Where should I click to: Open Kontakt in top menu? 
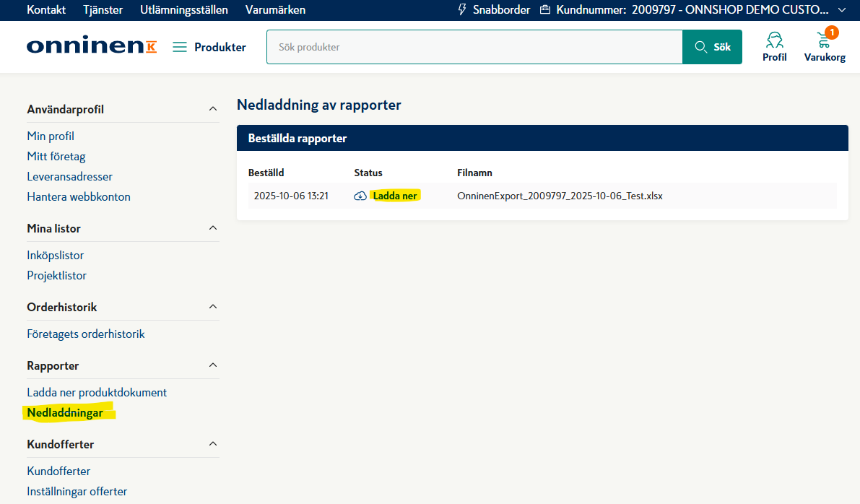tap(46, 10)
